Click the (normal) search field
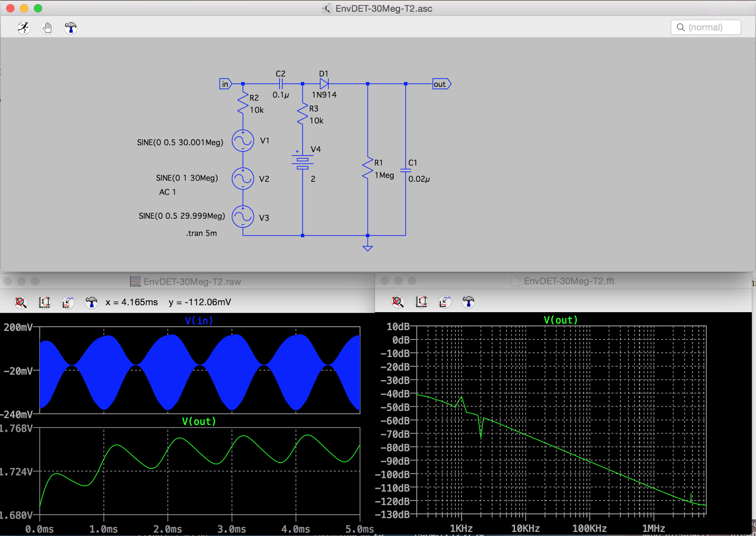 pos(706,27)
